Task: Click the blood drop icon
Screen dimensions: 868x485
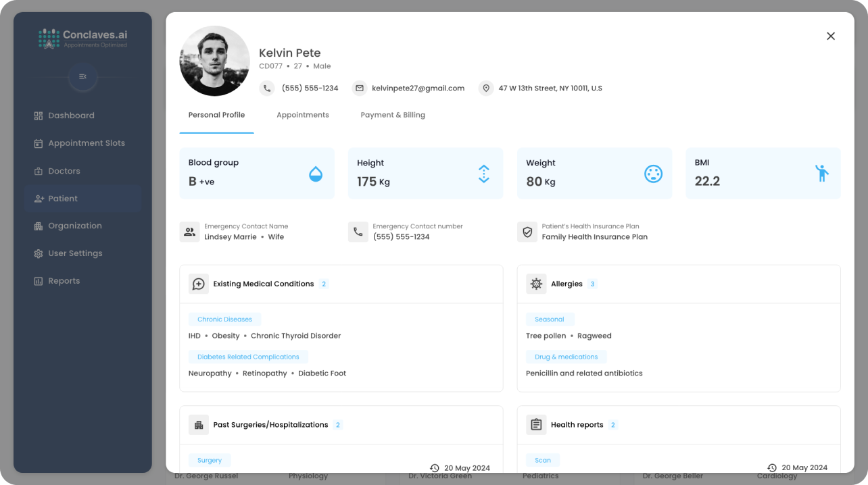Action: point(316,174)
